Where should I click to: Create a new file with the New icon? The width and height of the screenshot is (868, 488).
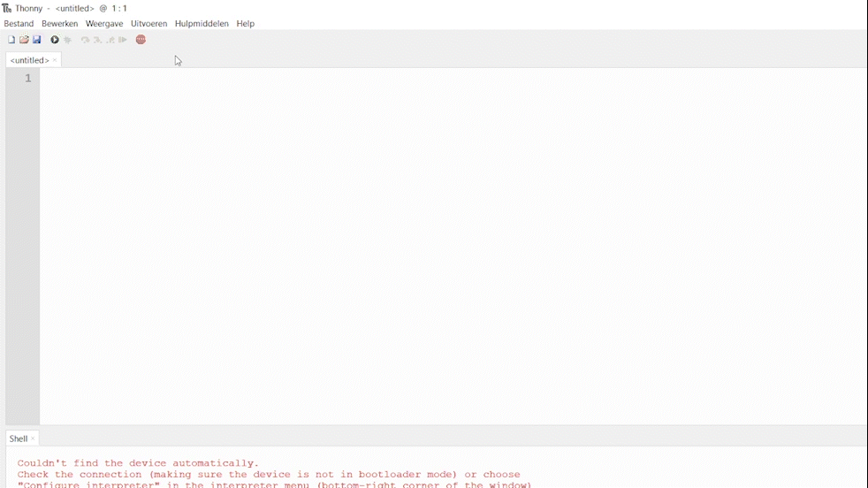coord(11,39)
